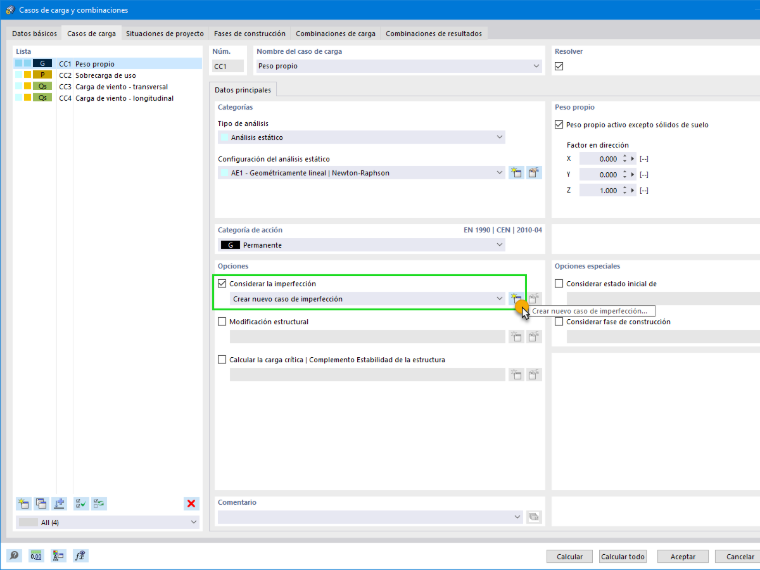760x570 pixels.
Task: Open Nombre del caso de carga dropdown
Action: (536, 66)
